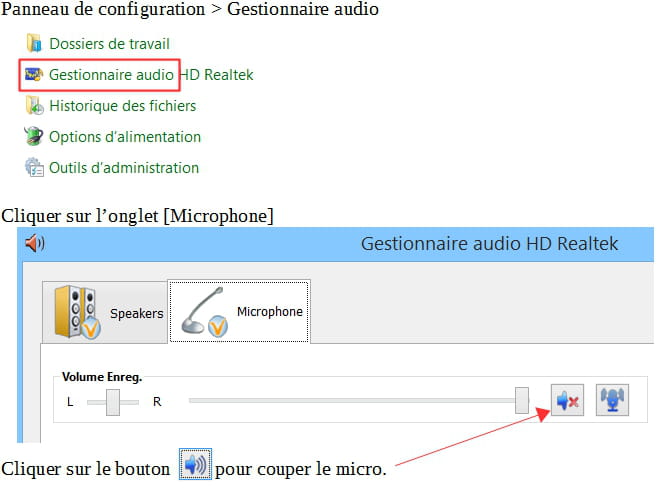Click the L balance label
This screenshot has width=658, height=489.
[x=70, y=402]
